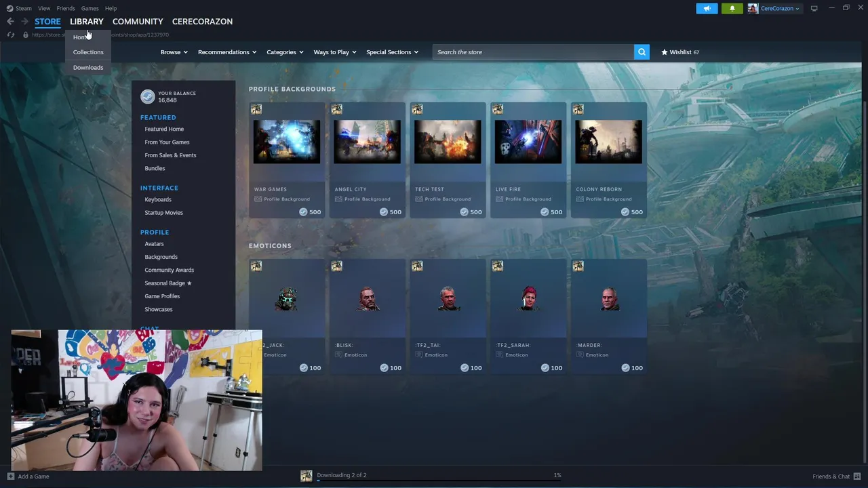Viewport: 868px width, 488px height.
Task: Expand the Ways to Play dropdown
Action: pyautogui.click(x=335, y=52)
